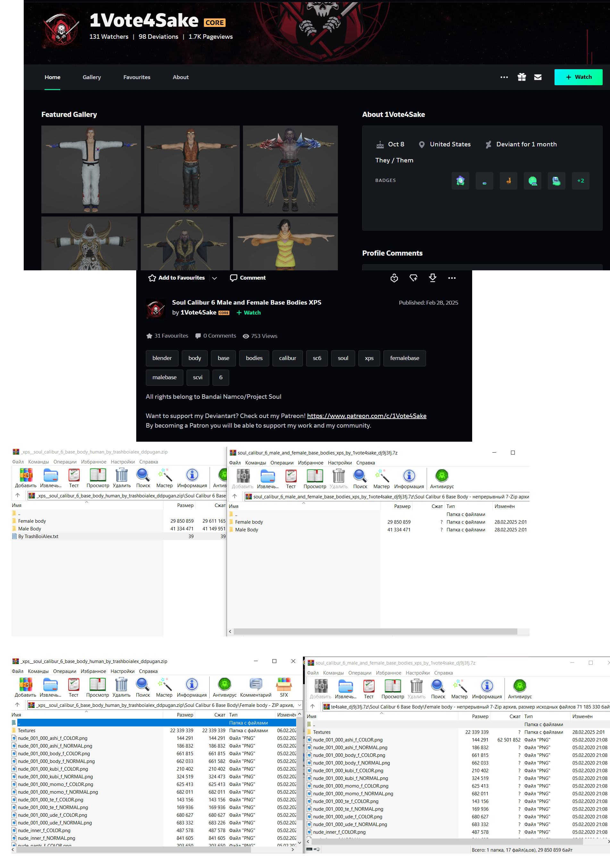Open the Gallery tab on profile
The height and width of the screenshot is (868, 610).
[x=92, y=77]
